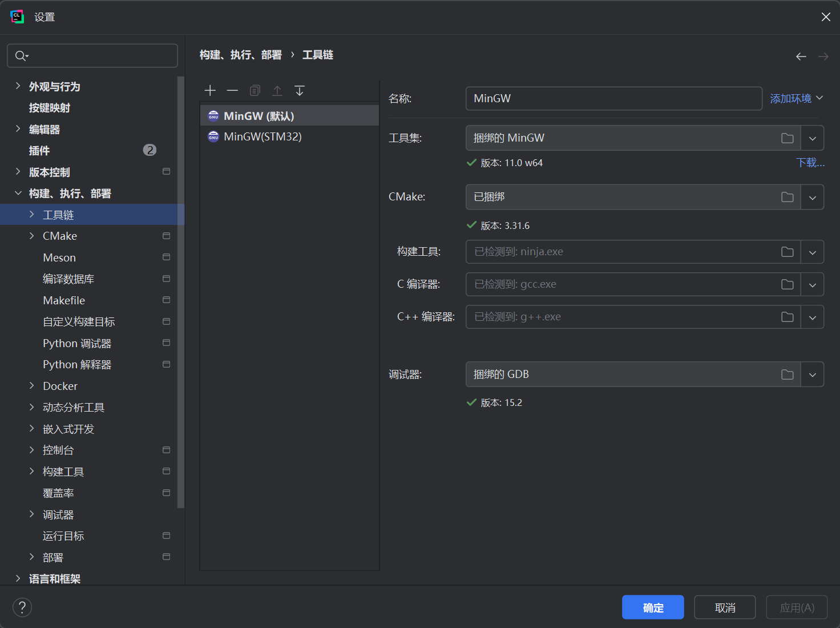Click 构建、执行、部署 breadcrumb
The width and height of the screenshot is (840, 628).
point(240,55)
